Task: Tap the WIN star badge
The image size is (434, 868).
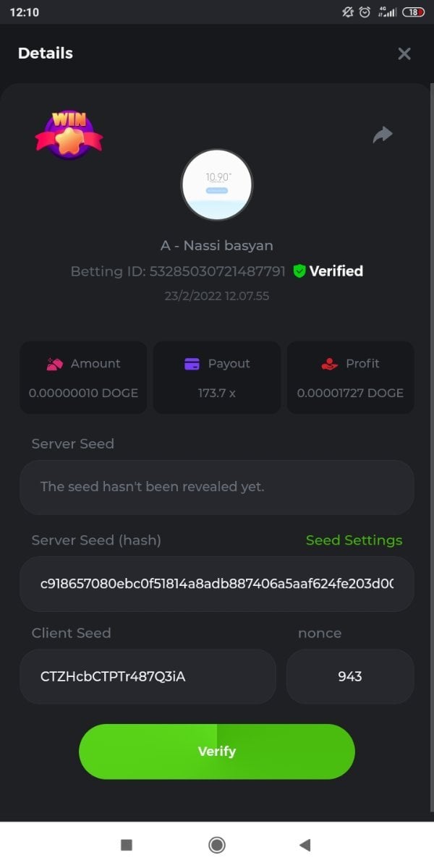Action: (69, 135)
